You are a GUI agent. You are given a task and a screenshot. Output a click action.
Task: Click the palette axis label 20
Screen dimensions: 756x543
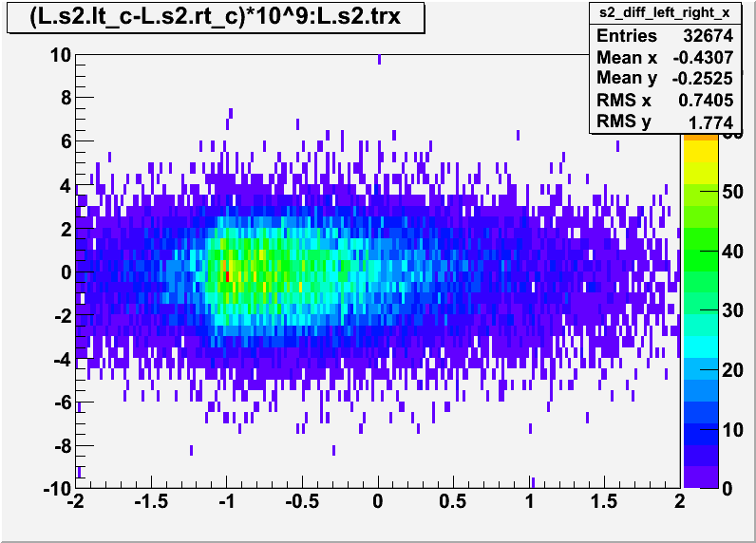[x=732, y=370]
